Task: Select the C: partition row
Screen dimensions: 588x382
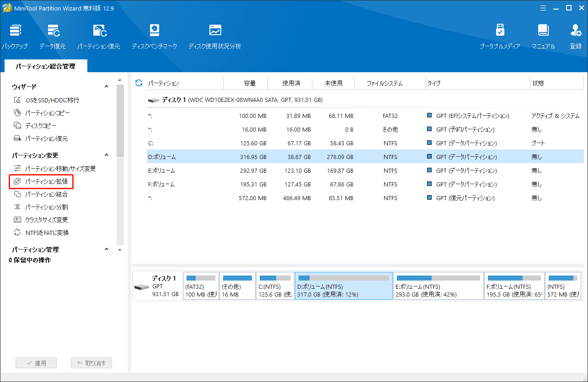Action: (365, 143)
